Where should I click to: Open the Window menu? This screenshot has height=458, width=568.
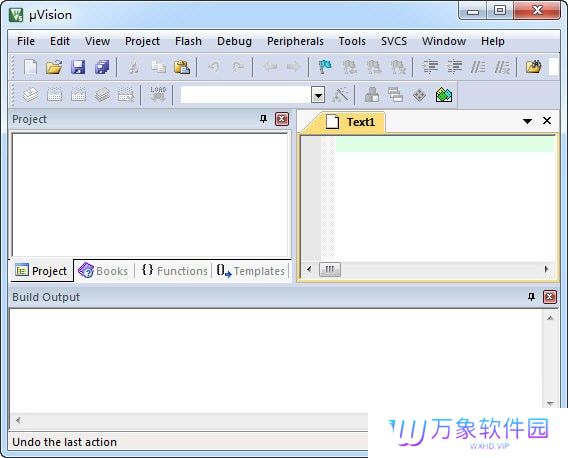[444, 41]
